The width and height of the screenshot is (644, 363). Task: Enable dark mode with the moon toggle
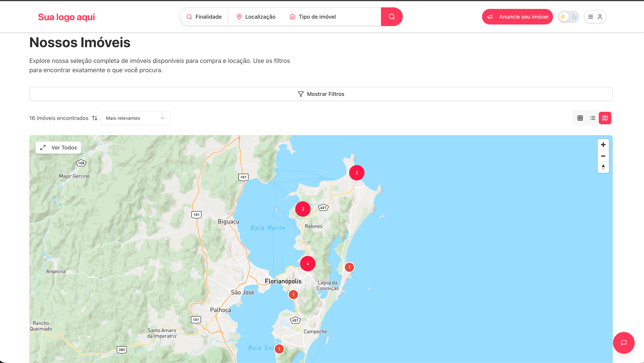point(574,16)
